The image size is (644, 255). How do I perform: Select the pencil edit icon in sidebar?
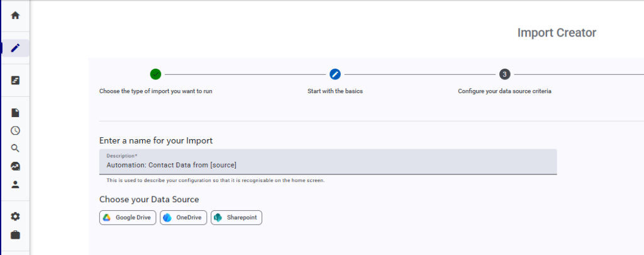click(15, 48)
